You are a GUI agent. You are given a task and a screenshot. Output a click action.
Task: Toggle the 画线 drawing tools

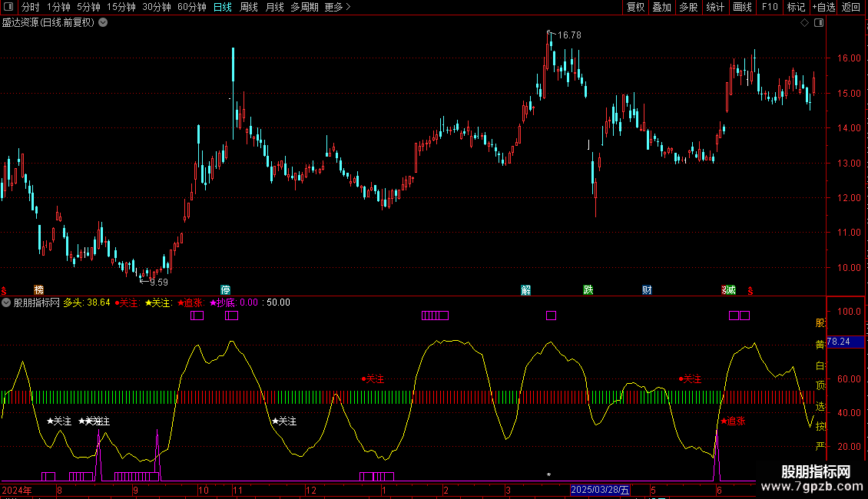[x=742, y=7]
